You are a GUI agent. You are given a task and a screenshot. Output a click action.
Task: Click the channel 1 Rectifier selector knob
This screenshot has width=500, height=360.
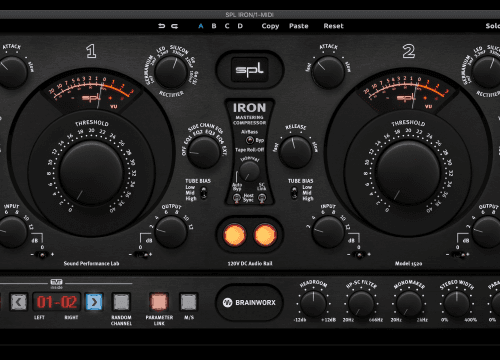click(171, 72)
